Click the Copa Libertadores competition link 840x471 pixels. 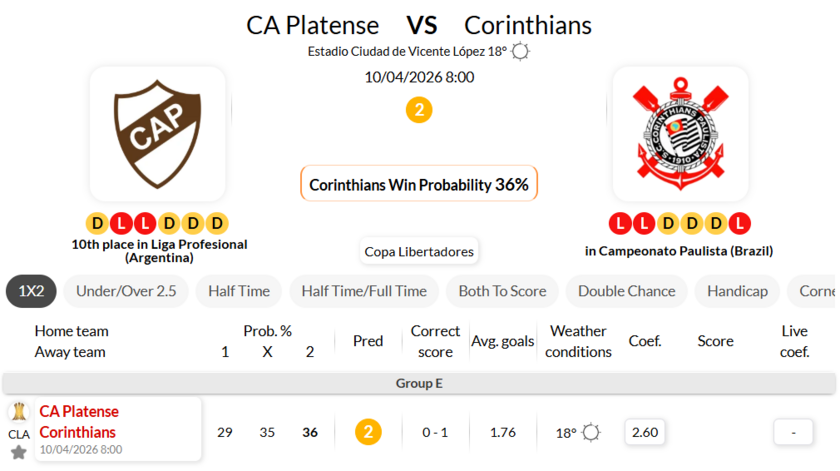419,251
